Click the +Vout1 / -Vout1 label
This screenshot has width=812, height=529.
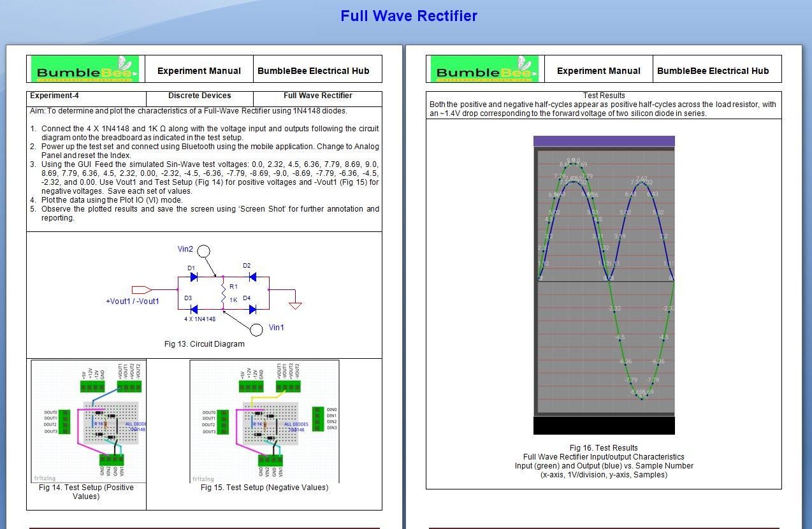tap(133, 301)
